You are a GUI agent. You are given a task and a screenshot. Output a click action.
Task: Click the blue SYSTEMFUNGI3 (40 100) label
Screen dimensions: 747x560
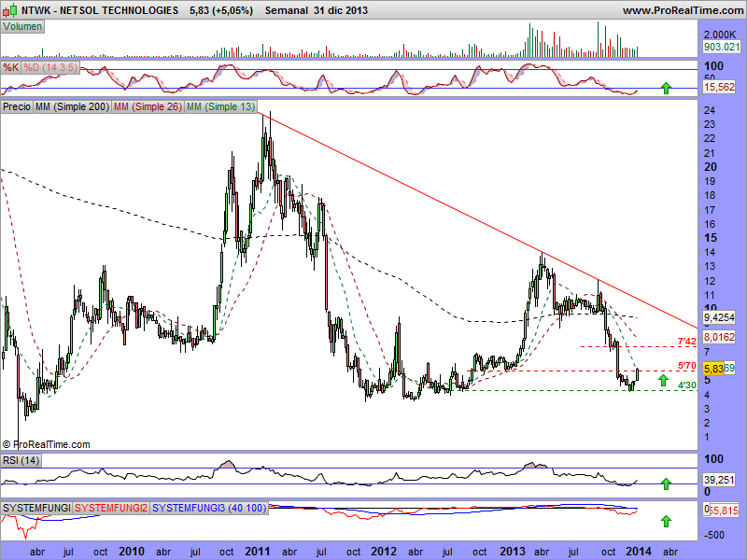point(209,508)
